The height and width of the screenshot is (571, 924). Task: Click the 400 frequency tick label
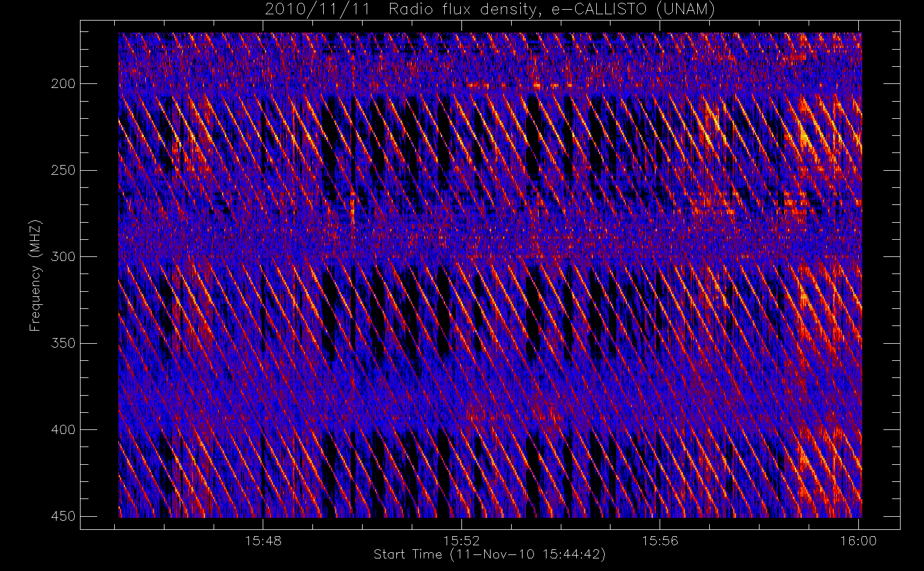(63, 429)
